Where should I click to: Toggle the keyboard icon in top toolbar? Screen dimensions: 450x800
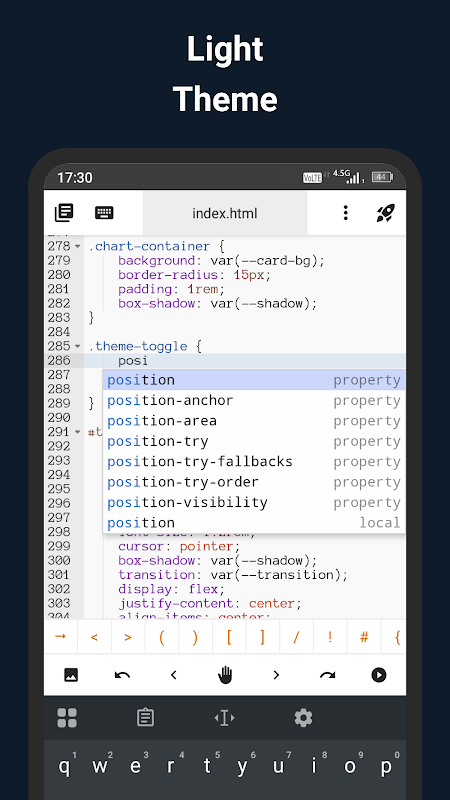[104, 213]
